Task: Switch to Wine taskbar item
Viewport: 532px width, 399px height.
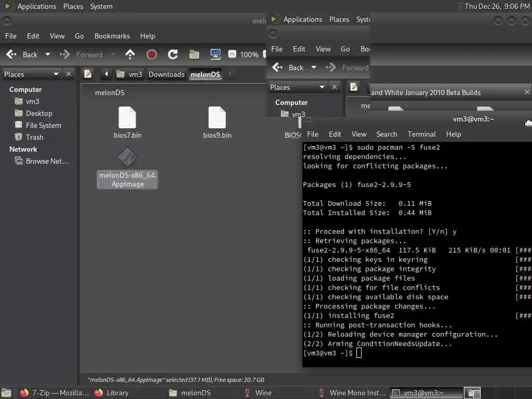Action: click(x=258, y=393)
